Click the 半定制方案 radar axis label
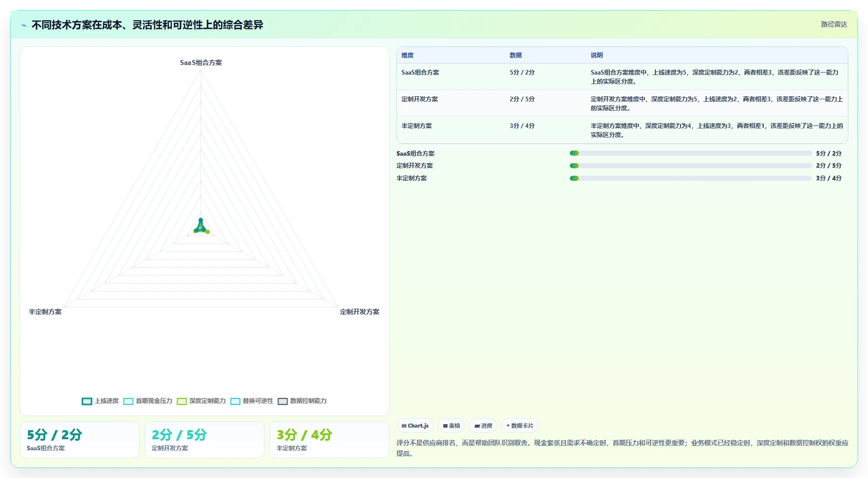868x478 pixels. pyautogui.click(x=45, y=312)
